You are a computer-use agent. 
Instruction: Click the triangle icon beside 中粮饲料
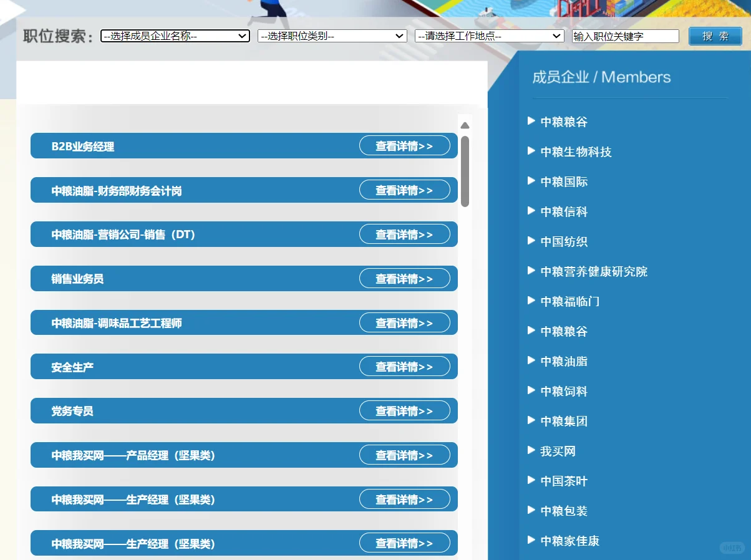point(531,390)
